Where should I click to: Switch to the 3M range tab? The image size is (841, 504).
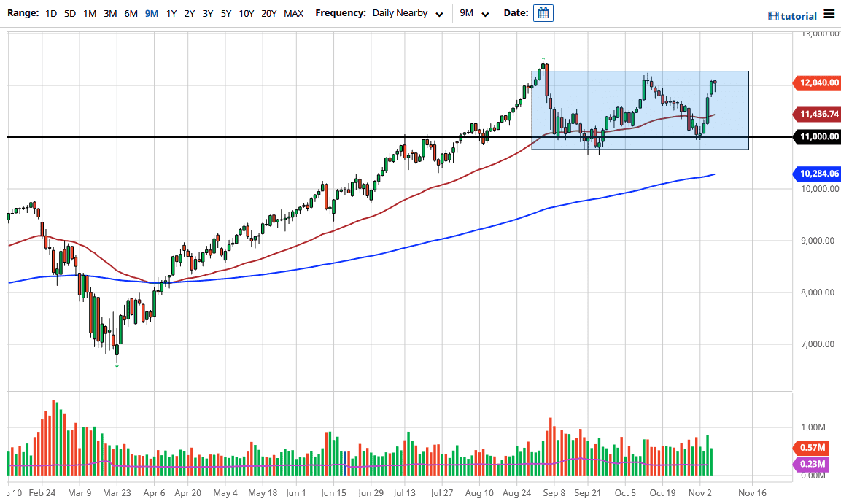click(109, 13)
